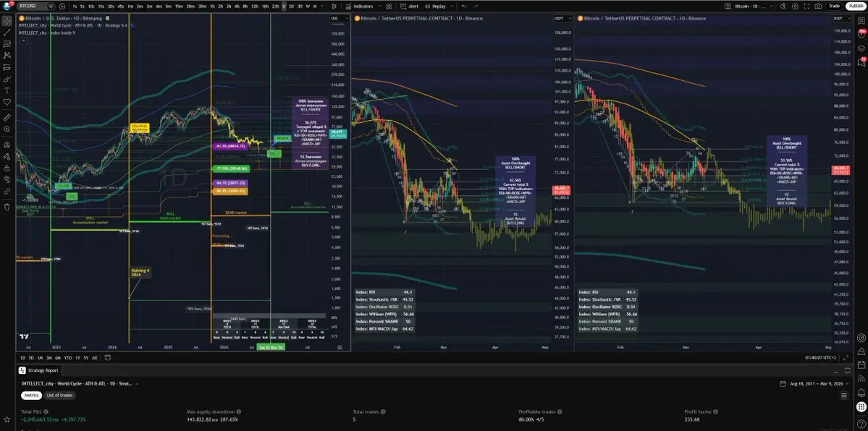The width and height of the screenshot is (868, 431).
Task: Select the trend line drawing tool
Action: pyautogui.click(x=7, y=33)
